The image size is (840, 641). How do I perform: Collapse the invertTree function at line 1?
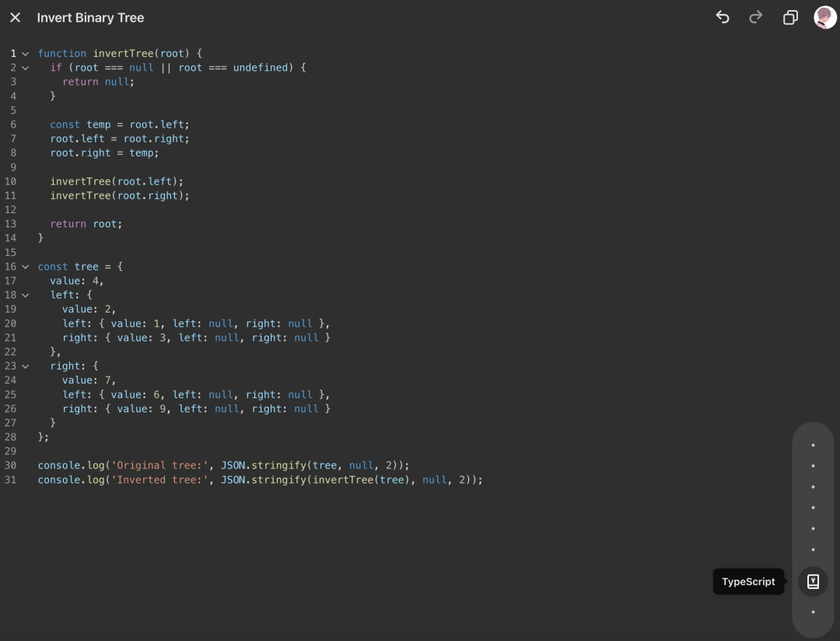tap(25, 54)
